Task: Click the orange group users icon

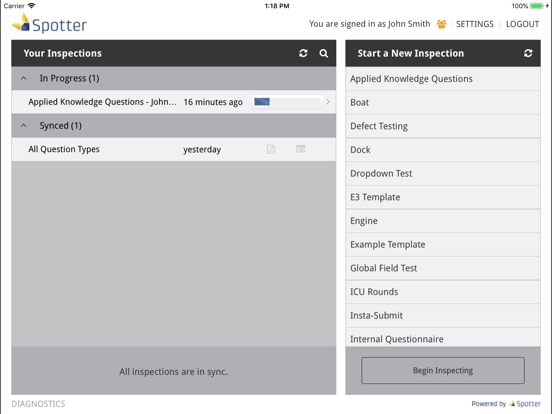Action: pos(441,24)
